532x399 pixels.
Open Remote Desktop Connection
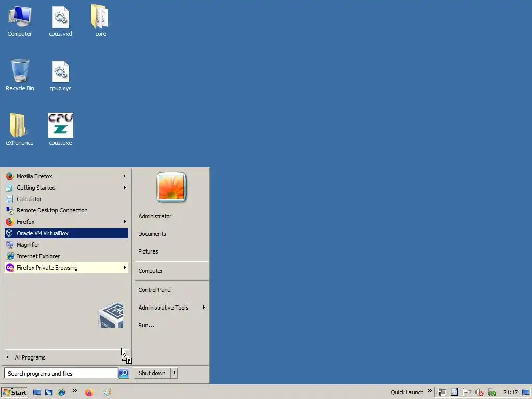[x=66, y=210]
